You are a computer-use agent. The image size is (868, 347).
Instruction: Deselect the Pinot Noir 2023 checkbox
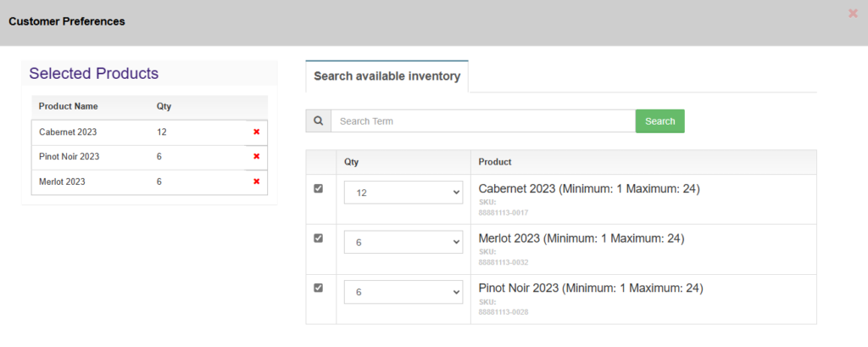[x=319, y=288]
